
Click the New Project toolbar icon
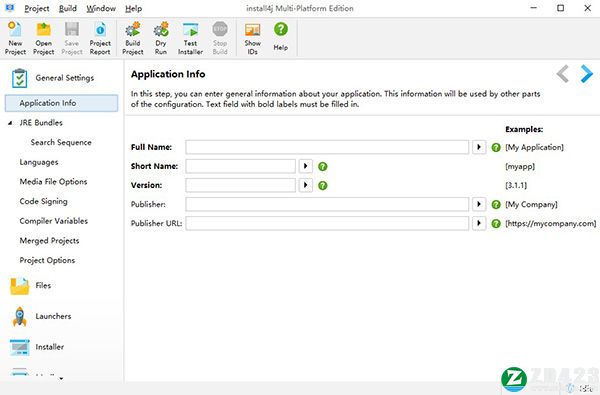15,38
